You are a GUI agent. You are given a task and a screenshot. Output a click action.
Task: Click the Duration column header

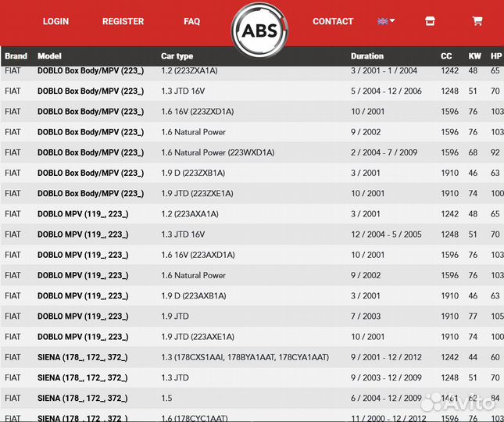click(x=367, y=56)
